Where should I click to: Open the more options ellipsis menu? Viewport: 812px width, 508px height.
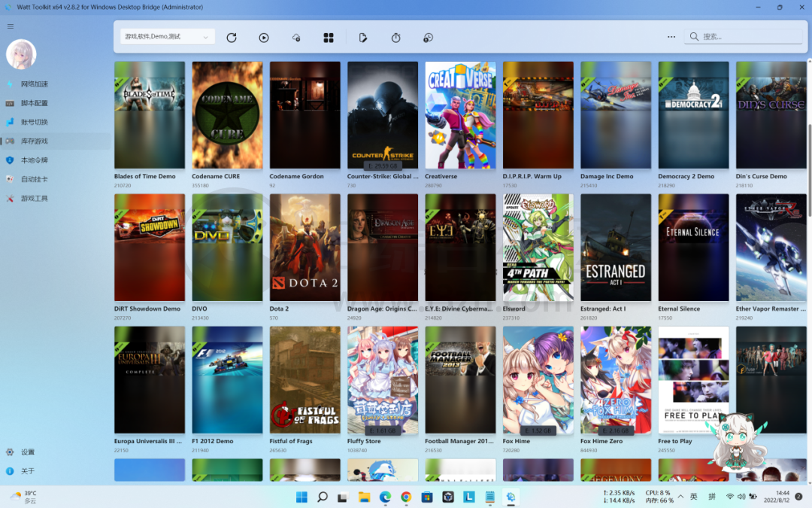(671, 37)
